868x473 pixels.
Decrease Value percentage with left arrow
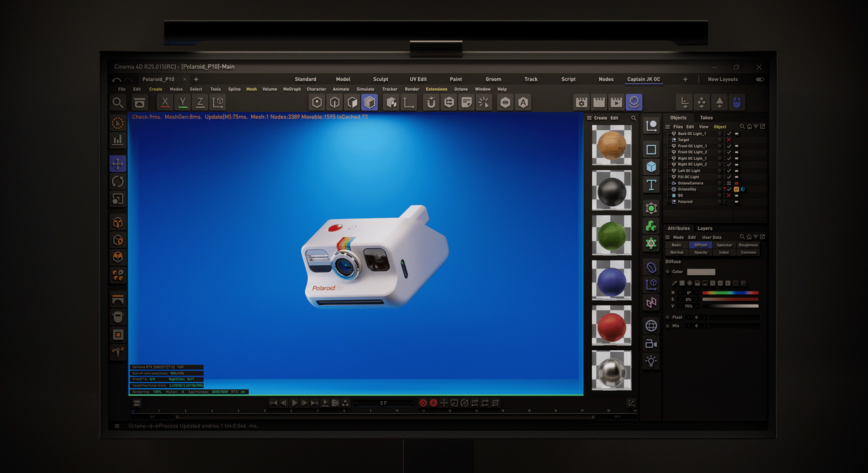point(681,306)
